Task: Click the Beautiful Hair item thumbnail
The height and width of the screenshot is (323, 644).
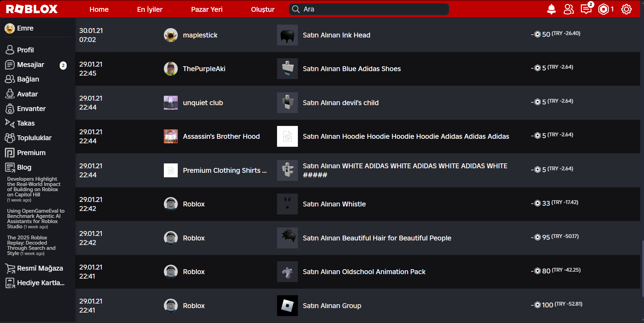Action: tap(287, 238)
